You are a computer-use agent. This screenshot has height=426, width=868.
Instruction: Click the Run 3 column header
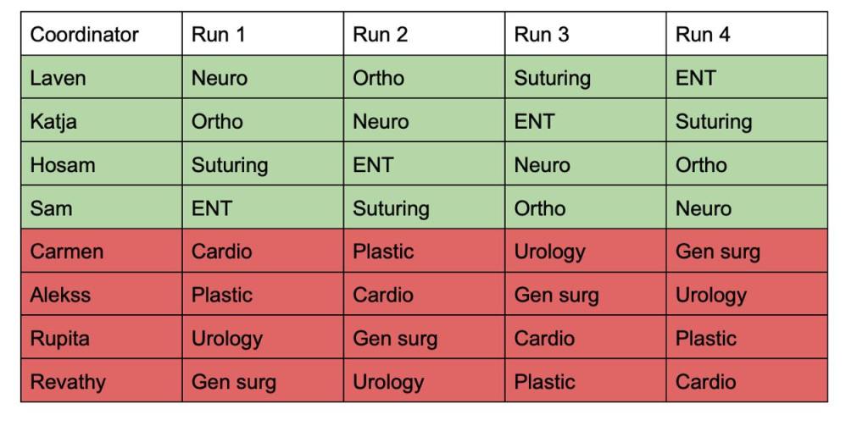click(x=585, y=35)
